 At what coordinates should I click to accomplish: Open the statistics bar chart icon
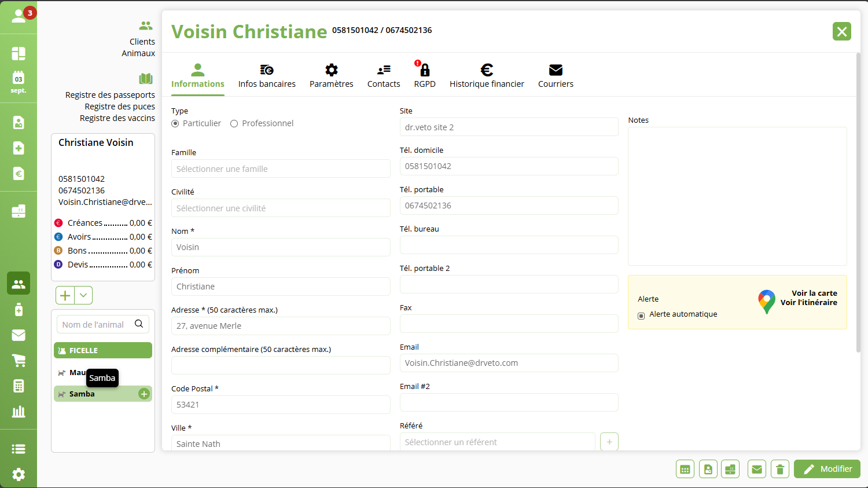(x=19, y=412)
